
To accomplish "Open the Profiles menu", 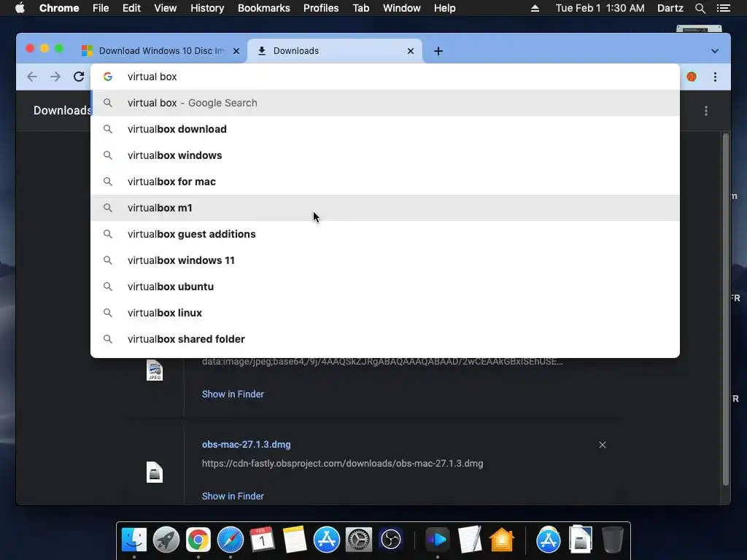I will tap(321, 8).
